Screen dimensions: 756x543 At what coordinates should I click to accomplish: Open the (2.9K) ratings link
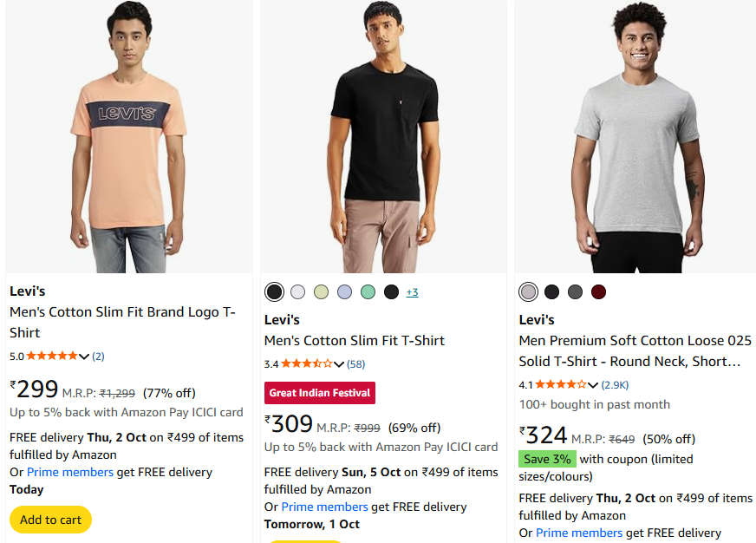pos(615,385)
